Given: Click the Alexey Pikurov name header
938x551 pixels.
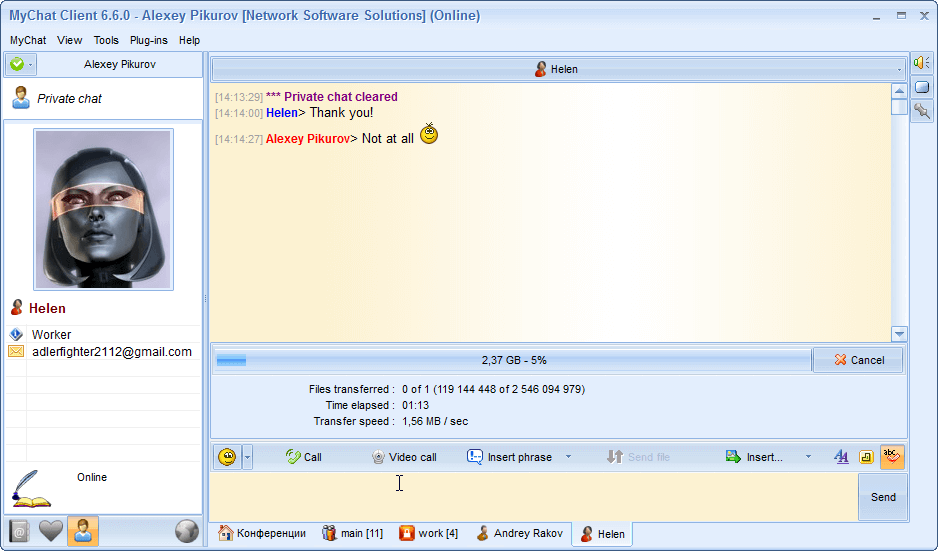Looking at the screenshot, I should pos(120,64).
